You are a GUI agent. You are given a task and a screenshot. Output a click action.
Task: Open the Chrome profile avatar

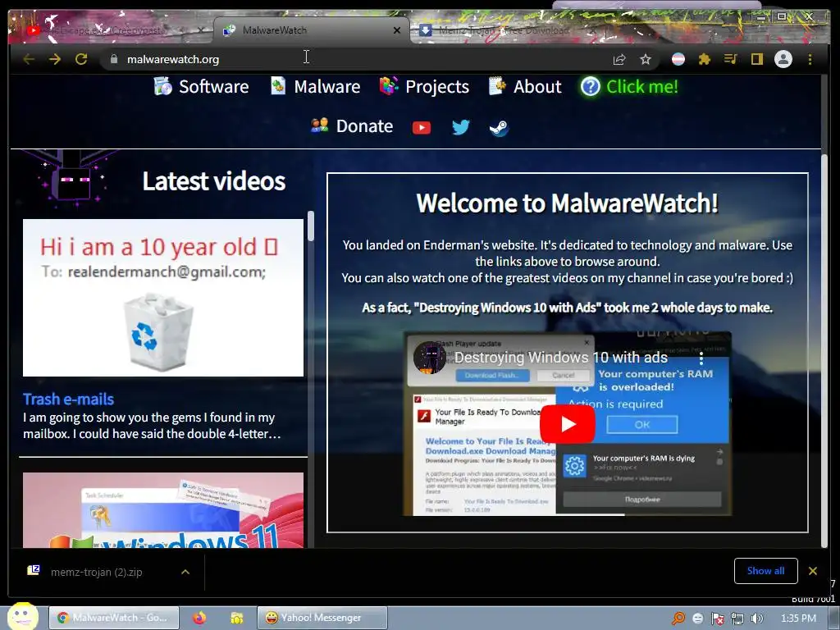click(x=783, y=59)
